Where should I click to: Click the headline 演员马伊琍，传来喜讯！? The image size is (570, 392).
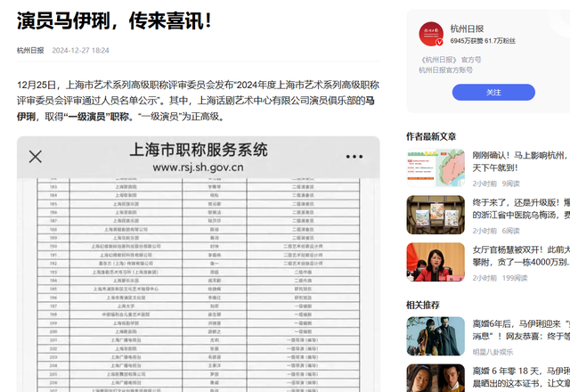[x=114, y=20]
